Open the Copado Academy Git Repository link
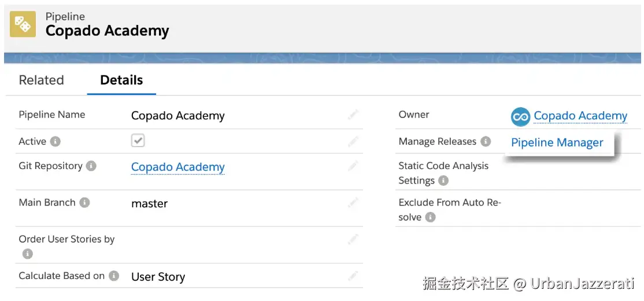The width and height of the screenshot is (644, 301). coord(177,167)
